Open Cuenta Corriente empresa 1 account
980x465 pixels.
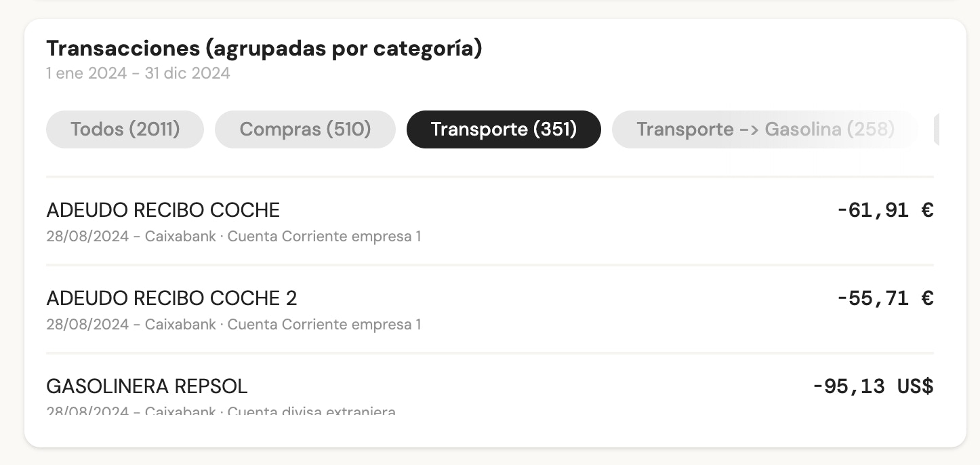[325, 236]
